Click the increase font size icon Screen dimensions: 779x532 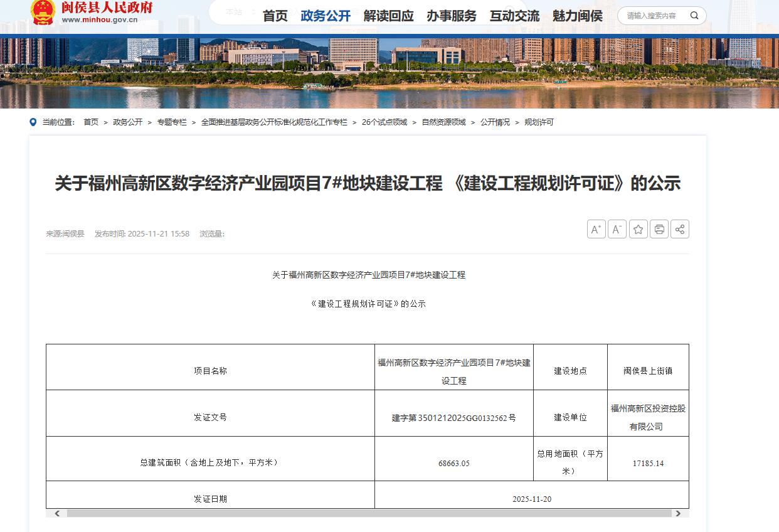tap(596, 229)
